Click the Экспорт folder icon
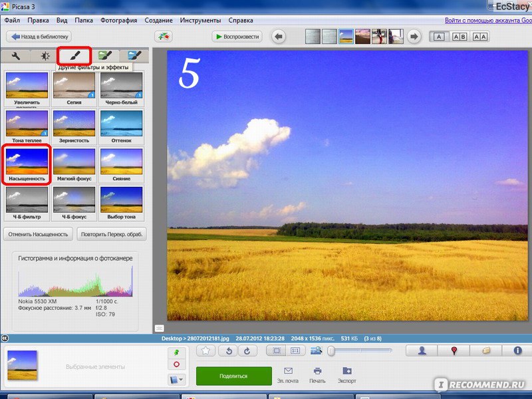Image resolution: width=532 pixels, height=399 pixels. click(346, 375)
